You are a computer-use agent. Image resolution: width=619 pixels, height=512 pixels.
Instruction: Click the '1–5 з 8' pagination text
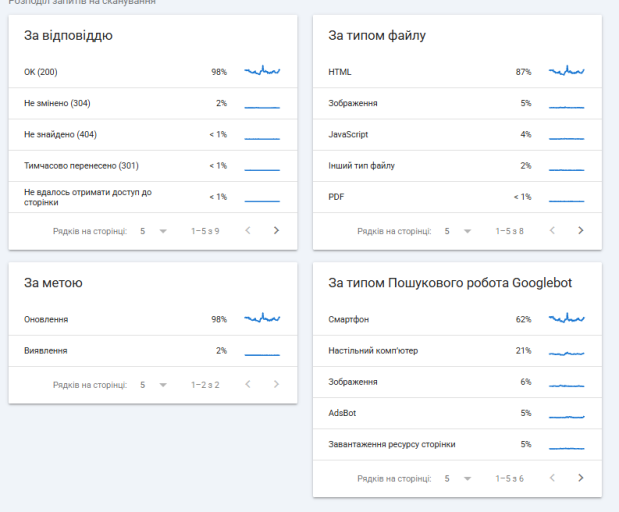click(510, 231)
